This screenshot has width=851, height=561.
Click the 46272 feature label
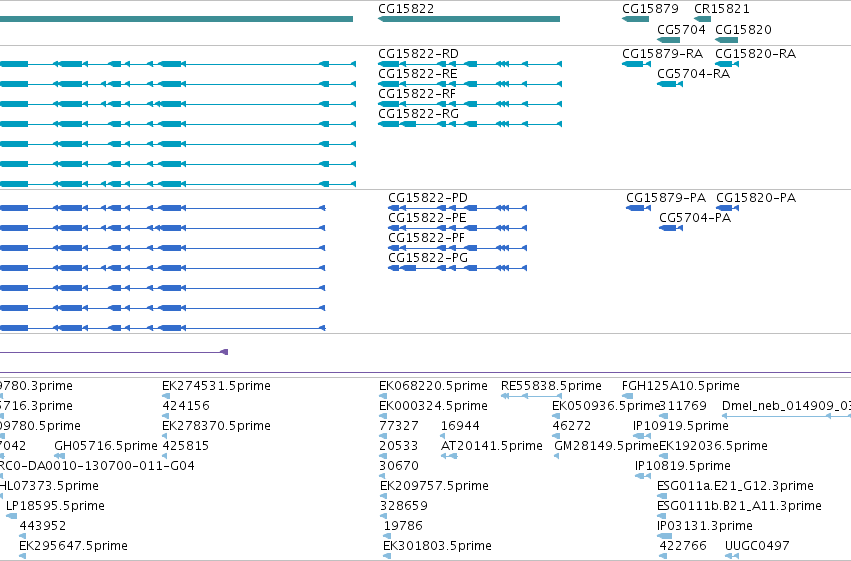572,426
